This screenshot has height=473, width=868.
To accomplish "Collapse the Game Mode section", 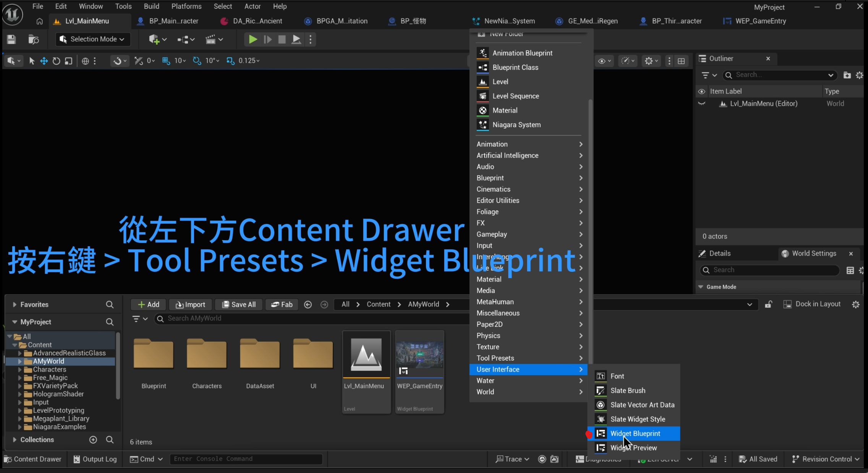I will 701,287.
